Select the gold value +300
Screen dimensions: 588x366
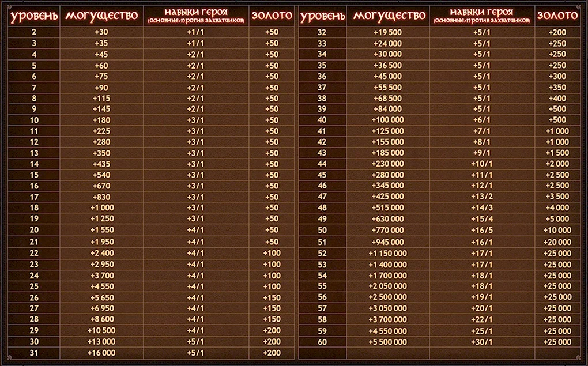point(557,76)
